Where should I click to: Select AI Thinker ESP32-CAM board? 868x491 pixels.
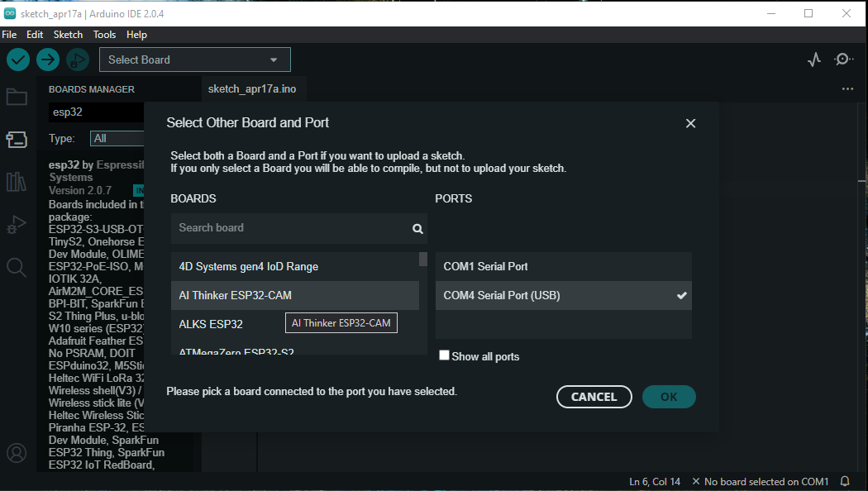click(295, 296)
